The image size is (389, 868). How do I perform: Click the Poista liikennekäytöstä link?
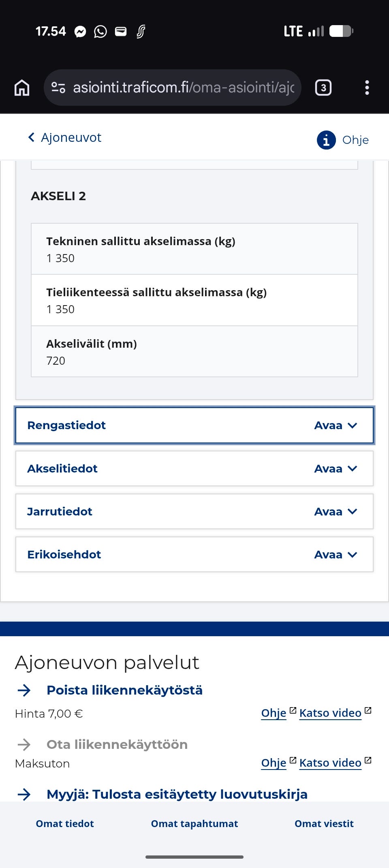coord(124,690)
